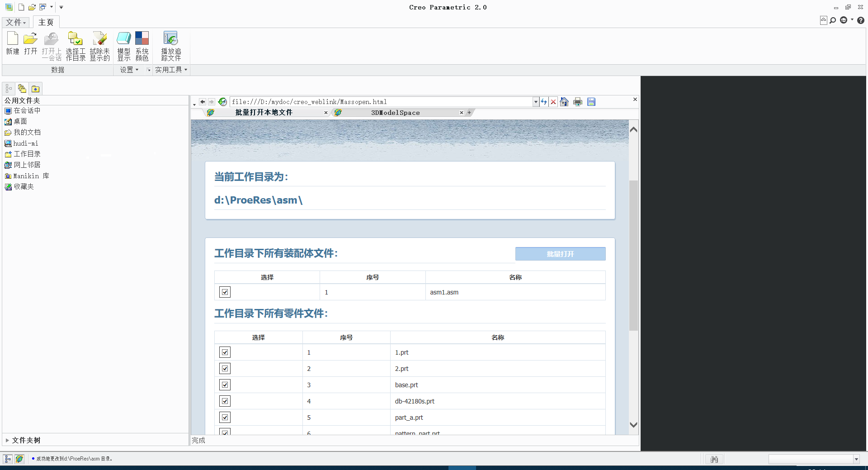Click the browser address URL field
Viewport: 868px width, 470px height.
[x=382, y=102]
